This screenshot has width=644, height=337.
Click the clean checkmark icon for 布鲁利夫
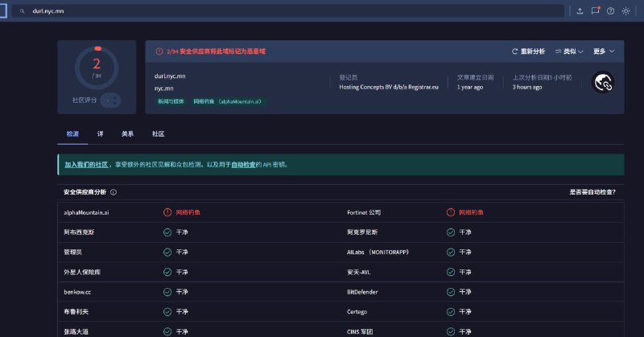(x=167, y=311)
